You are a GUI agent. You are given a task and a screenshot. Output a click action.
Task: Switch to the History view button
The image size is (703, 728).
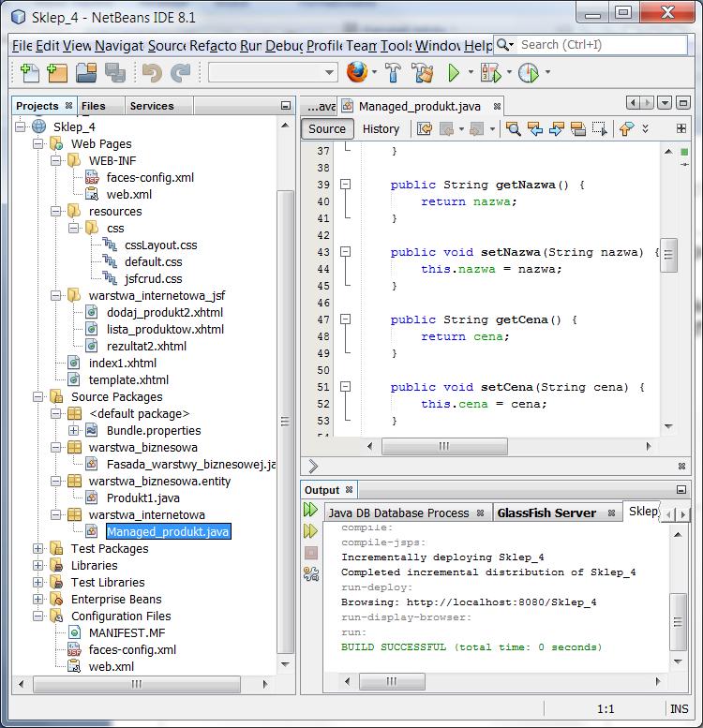[381, 128]
